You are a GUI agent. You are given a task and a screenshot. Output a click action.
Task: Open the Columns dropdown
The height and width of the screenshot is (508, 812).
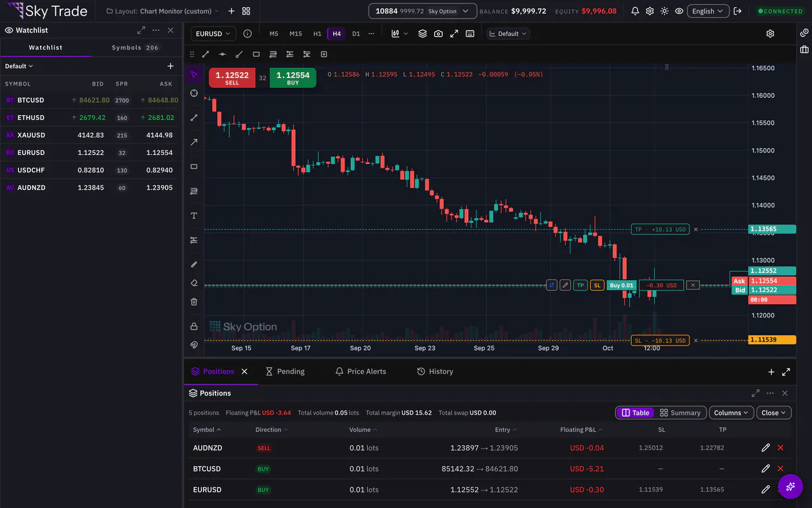pyautogui.click(x=731, y=413)
